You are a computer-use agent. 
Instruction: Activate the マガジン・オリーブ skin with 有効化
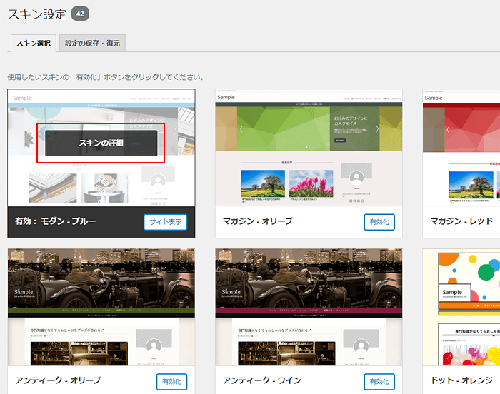coord(379,222)
